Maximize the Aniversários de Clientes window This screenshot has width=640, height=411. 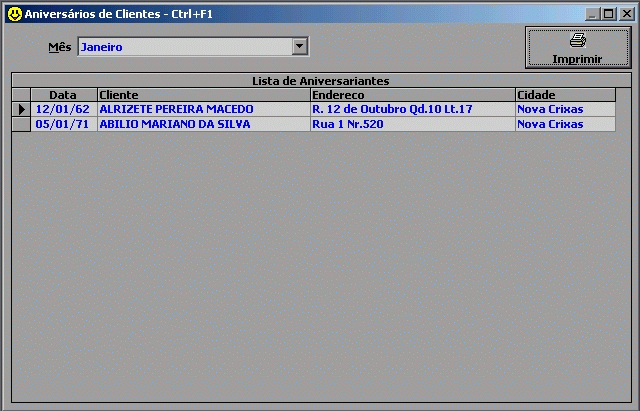(607, 14)
